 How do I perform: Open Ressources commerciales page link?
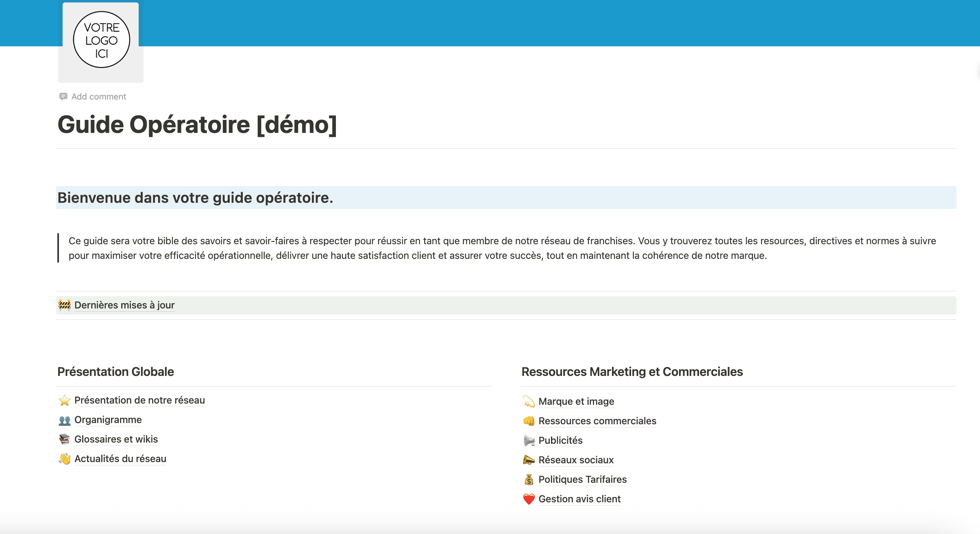click(597, 421)
